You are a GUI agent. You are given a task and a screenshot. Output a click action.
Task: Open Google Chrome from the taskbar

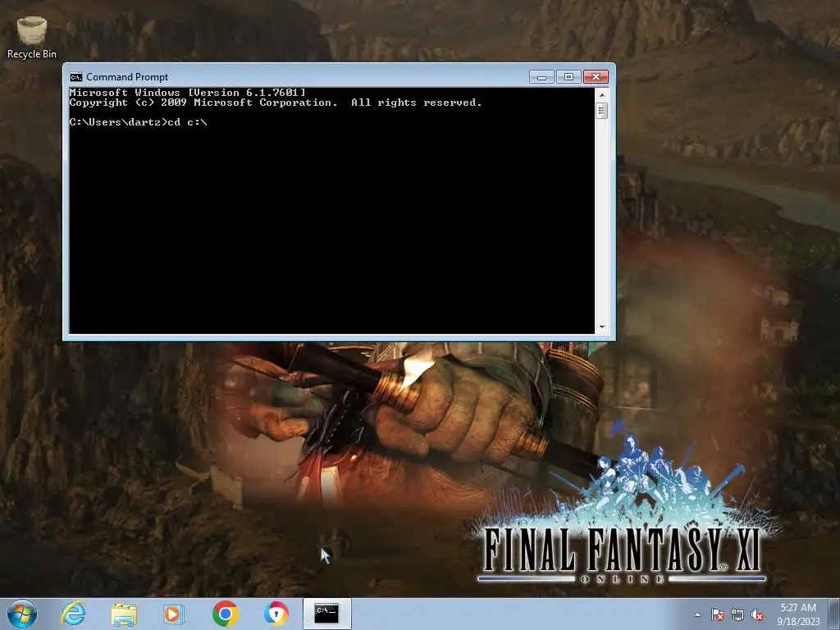coord(225,614)
